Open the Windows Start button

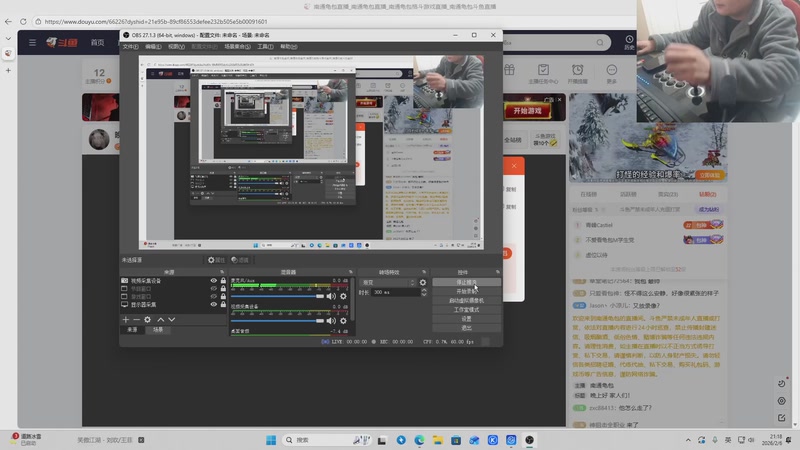(x=271, y=440)
